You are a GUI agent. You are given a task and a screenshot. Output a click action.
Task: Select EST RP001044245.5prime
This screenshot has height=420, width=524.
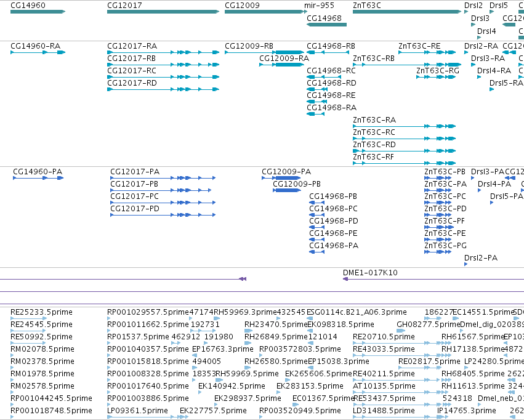(x=51, y=398)
